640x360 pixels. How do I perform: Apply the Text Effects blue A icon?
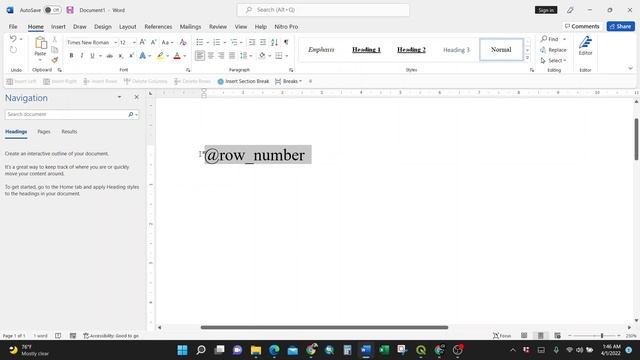tap(142, 56)
